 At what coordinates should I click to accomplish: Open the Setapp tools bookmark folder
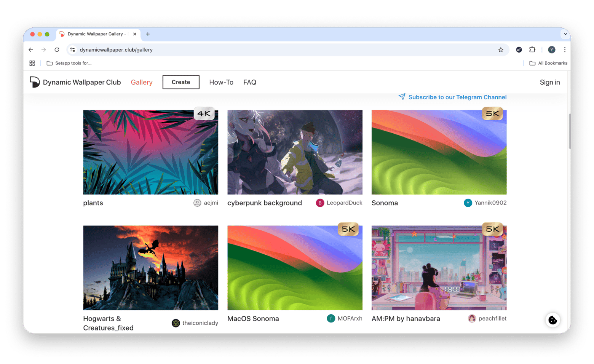point(69,63)
